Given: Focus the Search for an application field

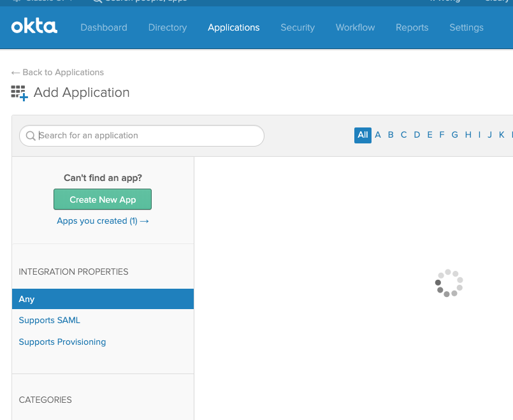Looking at the screenshot, I should pos(141,136).
